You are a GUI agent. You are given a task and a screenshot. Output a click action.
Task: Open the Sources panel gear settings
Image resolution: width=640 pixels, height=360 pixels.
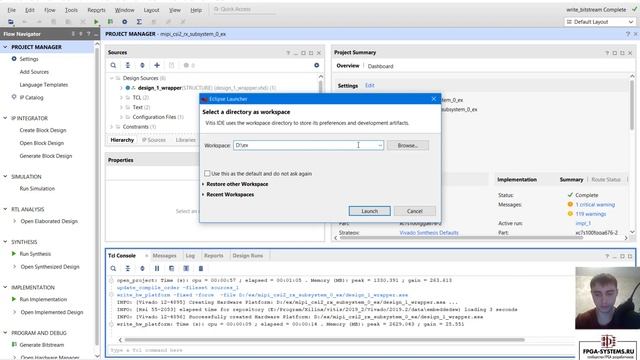tap(316, 65)
